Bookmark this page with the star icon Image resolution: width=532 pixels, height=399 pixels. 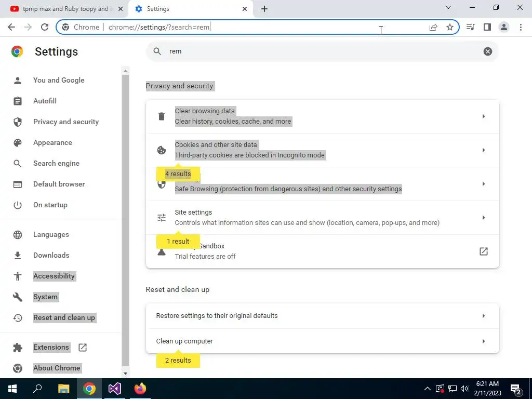(450, 27)
